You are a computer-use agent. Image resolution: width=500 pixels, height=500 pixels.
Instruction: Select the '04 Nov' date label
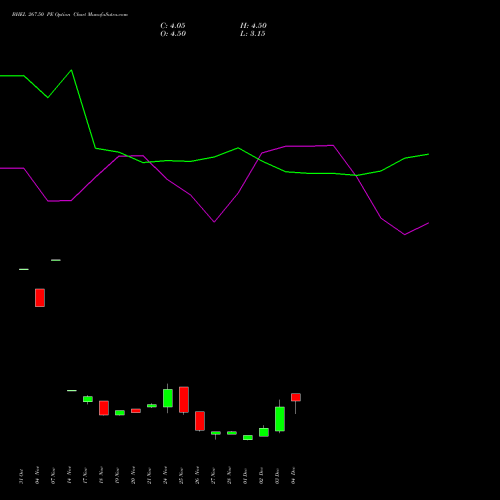click(x=37, y=475)
